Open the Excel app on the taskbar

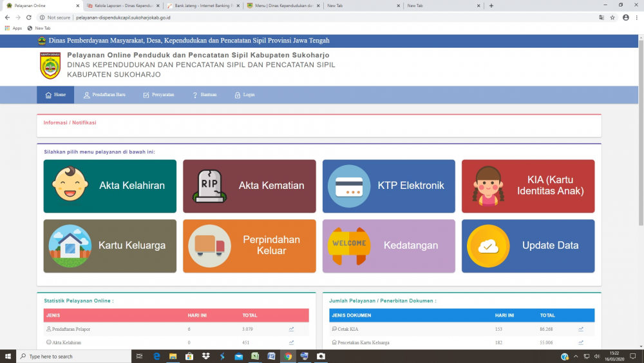(x=255, y=356)
